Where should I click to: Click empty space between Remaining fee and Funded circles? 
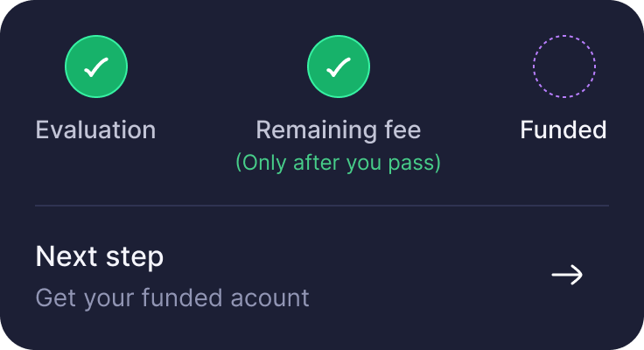tap(451, 66)
